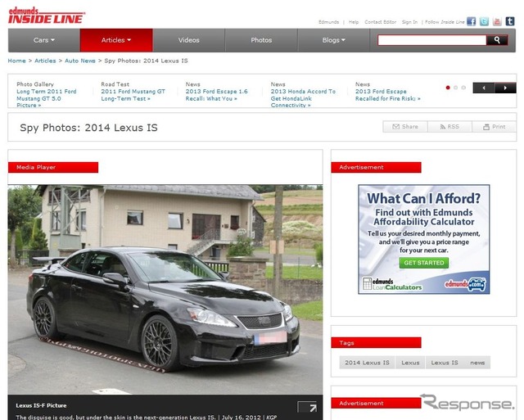Open the Auto News breadcrumb link
This screenshot has width=524, height=420.
point(80,61)
